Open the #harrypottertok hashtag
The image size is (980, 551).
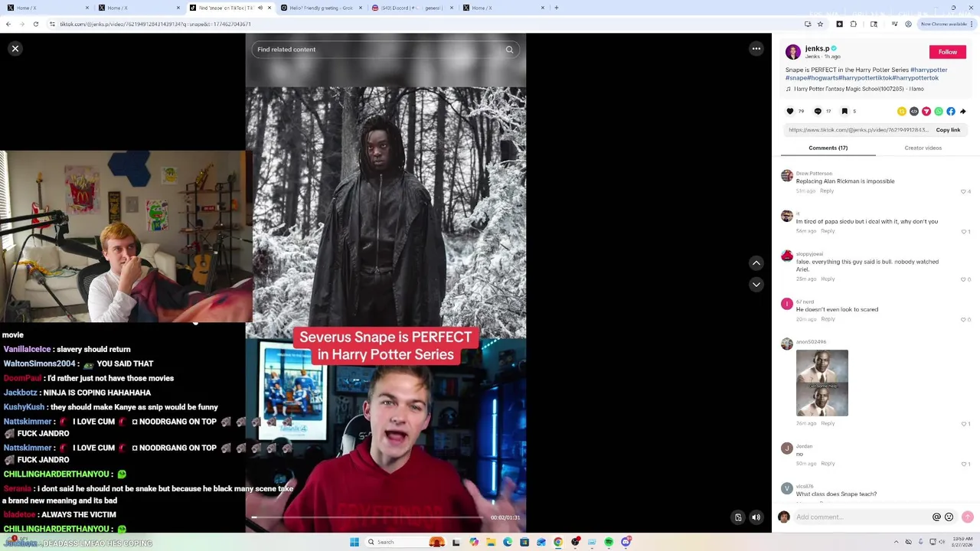(x=915, y=78)
